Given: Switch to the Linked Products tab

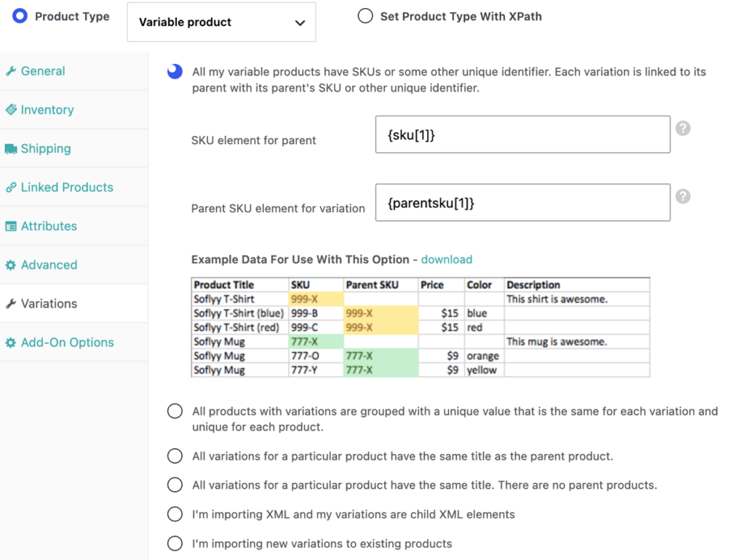Looking at the screenshot, I should [x=73, y=187].
